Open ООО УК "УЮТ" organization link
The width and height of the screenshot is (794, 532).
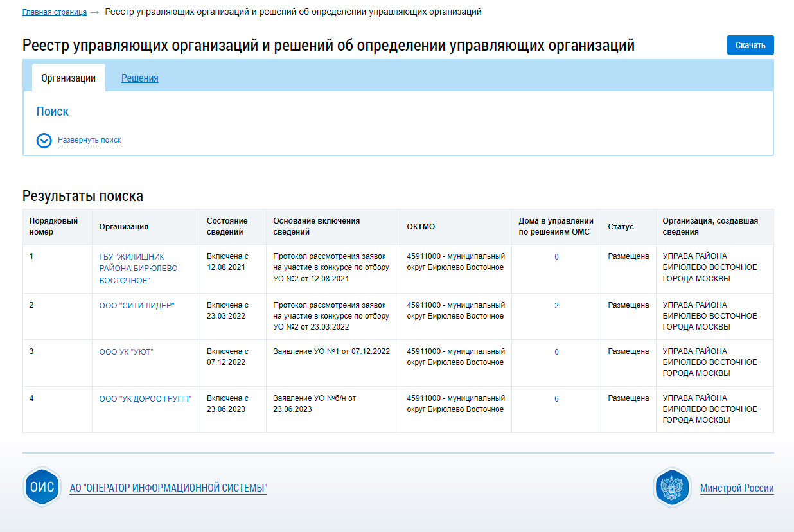126,352
